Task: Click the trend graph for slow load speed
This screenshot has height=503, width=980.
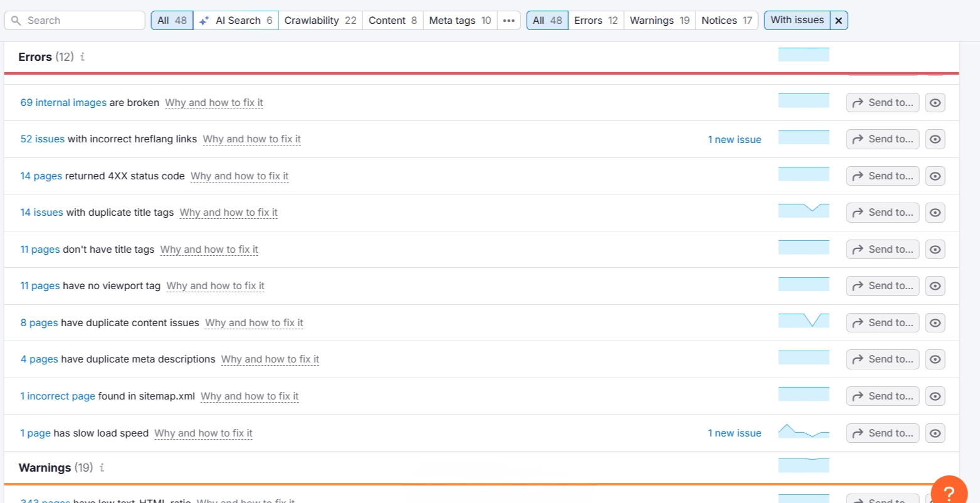Action: pyautogui.click(x=803, y=432)
